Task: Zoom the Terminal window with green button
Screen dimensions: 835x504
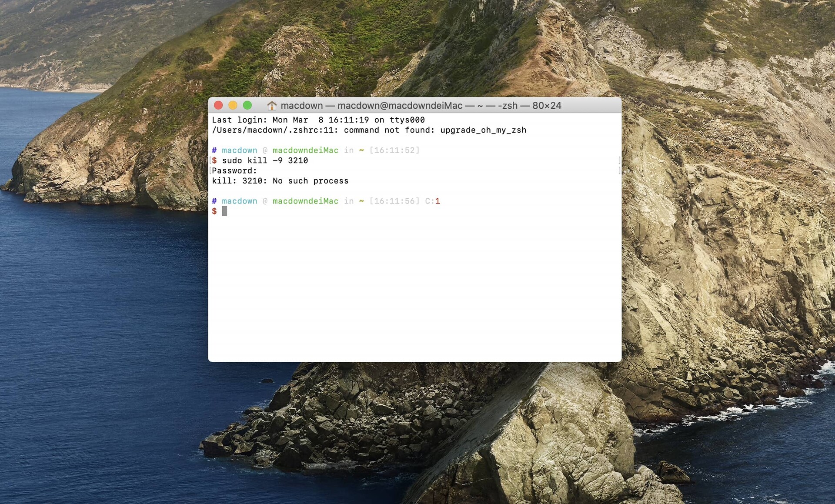Action: pyautogui.click(x=247, y=105)
